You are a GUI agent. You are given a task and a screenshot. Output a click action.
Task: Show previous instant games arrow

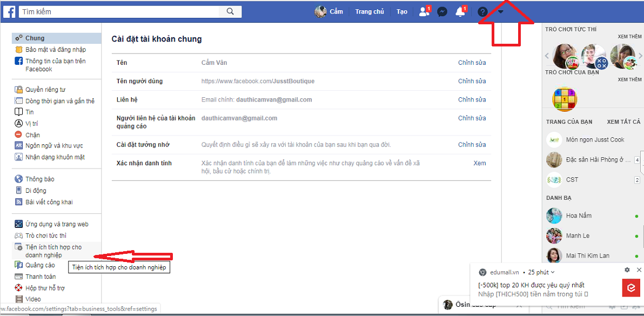tap(547, 56)
